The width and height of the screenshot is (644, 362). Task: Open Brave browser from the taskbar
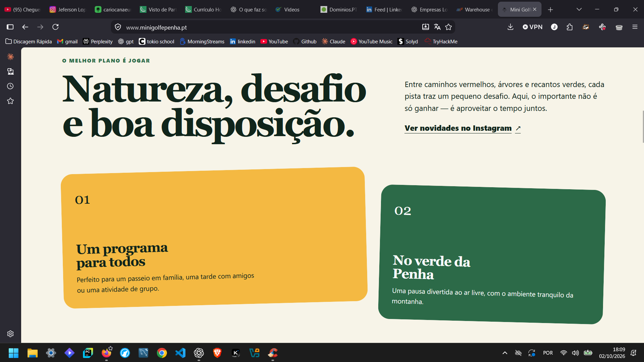click(x=217, y=353)
